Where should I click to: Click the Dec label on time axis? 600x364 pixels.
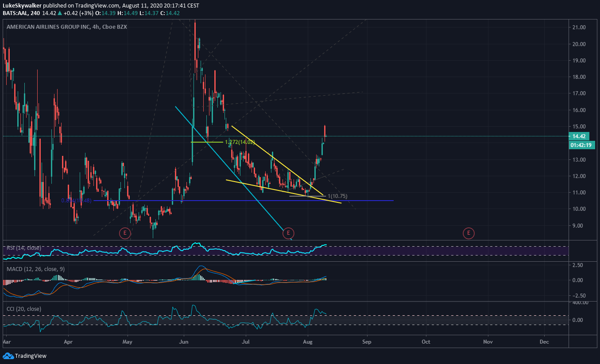pos(545,342)
